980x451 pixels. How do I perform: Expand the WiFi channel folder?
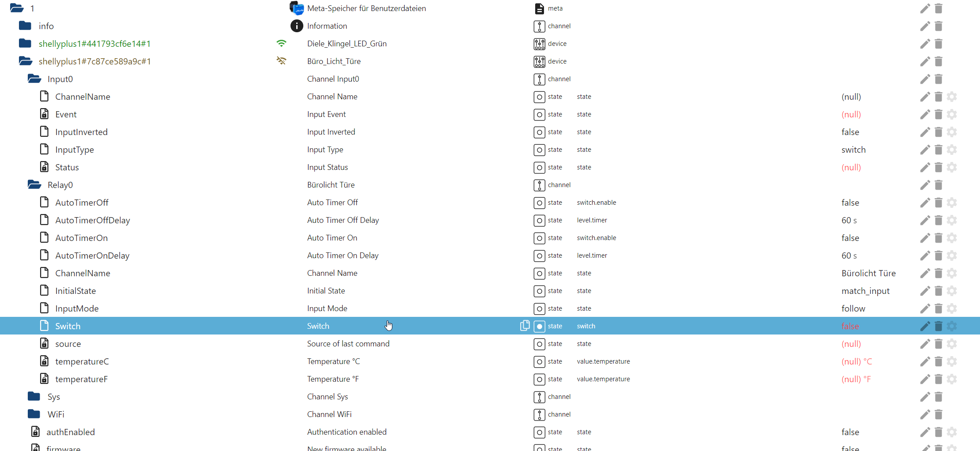point(34,414)
